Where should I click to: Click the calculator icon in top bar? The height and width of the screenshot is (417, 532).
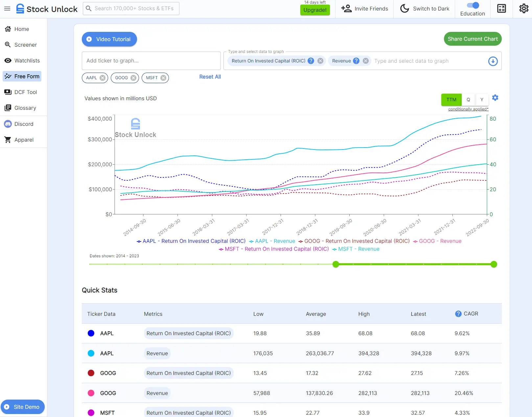[x=501, y=9]
